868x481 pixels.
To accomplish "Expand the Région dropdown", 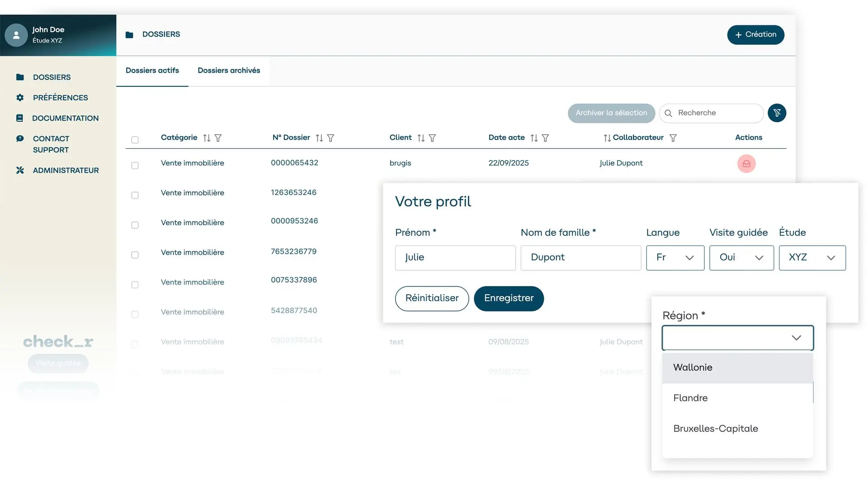I will point(737,338).
